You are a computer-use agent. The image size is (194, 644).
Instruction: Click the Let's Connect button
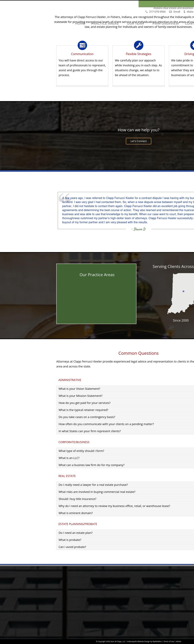[x=138, y=141]
